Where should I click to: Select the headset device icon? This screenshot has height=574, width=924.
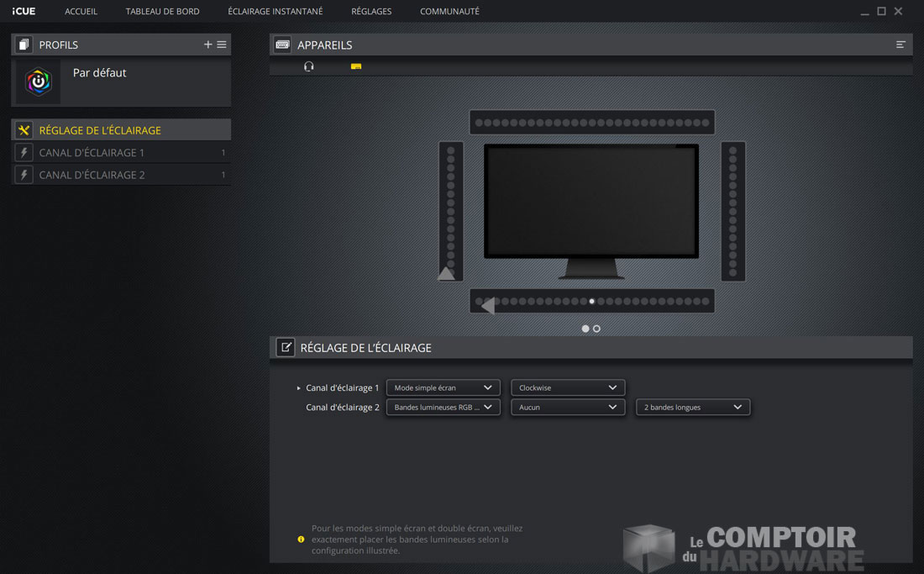309,66
